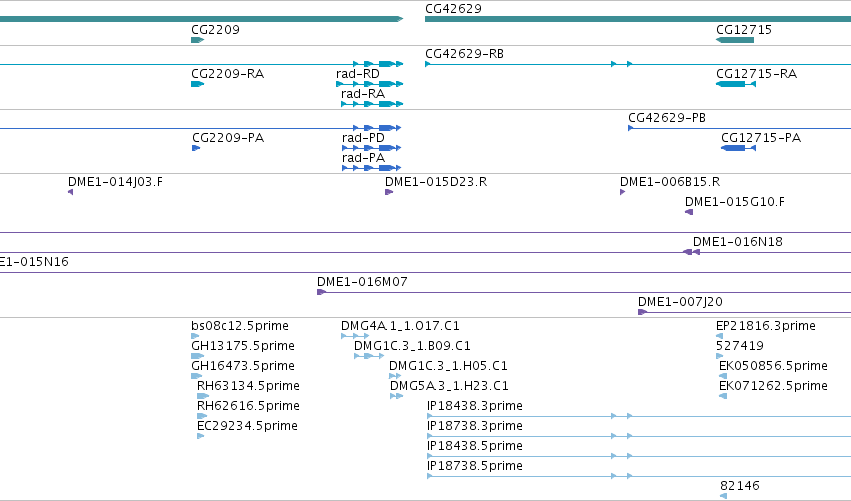Select the CG2209 gene arrow glyph
Image resolution: width=851 pixels, height=501 pixels.
pyautogui.click(x=198, y=40)
